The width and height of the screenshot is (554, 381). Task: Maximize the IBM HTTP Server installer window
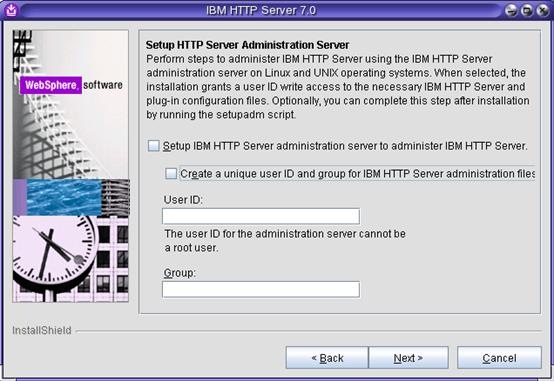tap(526, 10)
